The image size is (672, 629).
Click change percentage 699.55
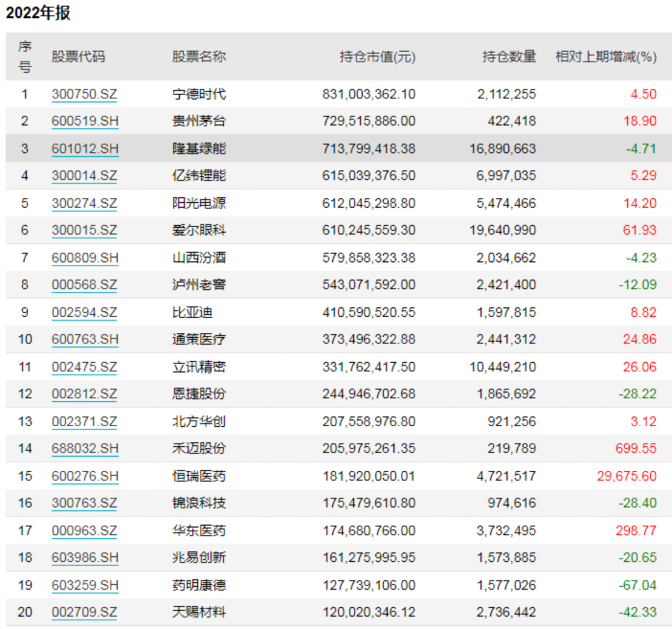tap(636, 448)
